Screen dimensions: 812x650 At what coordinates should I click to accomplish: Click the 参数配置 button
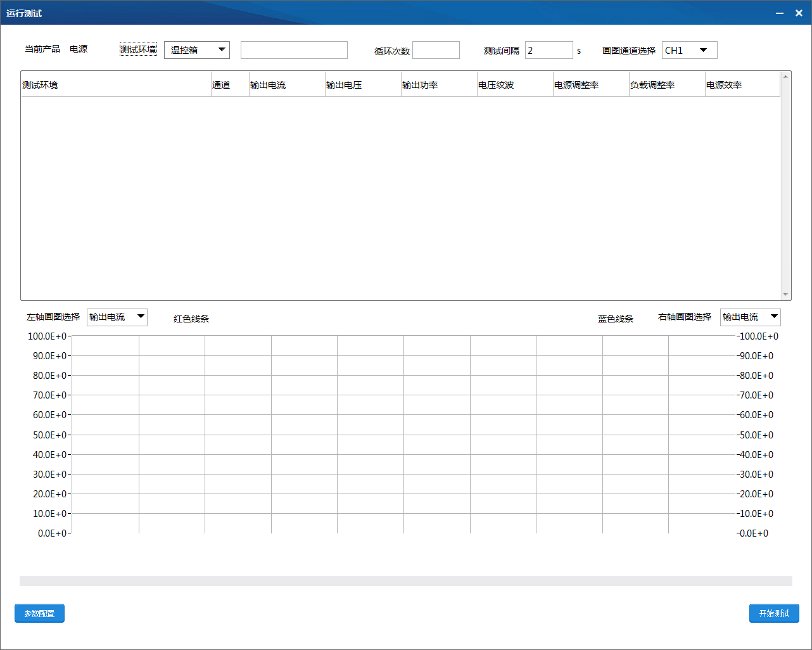(x=39, y=613)
